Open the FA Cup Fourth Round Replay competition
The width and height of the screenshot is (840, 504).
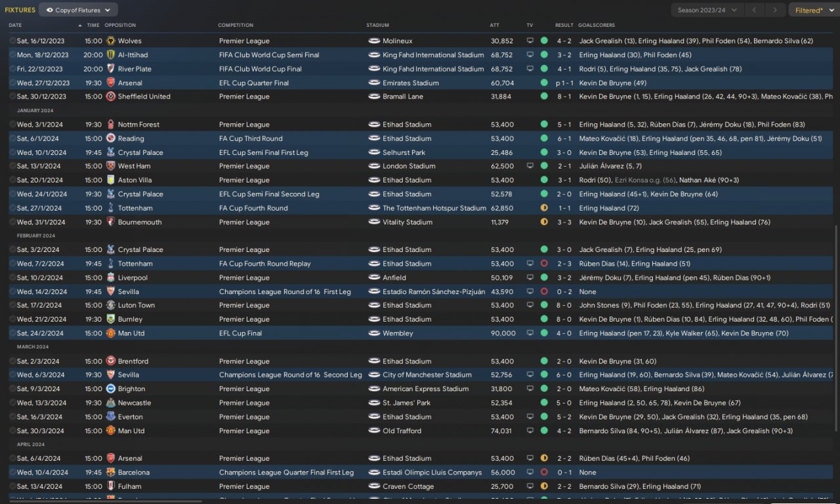point(265,264)
